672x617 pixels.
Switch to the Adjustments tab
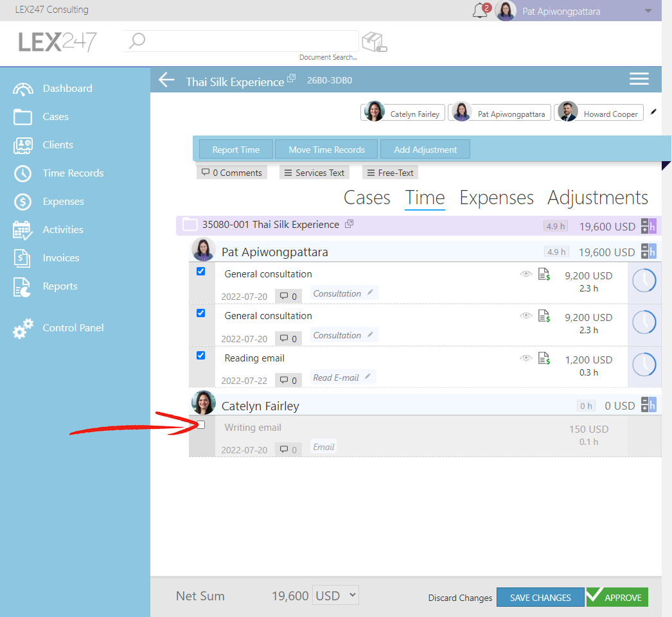598,197
